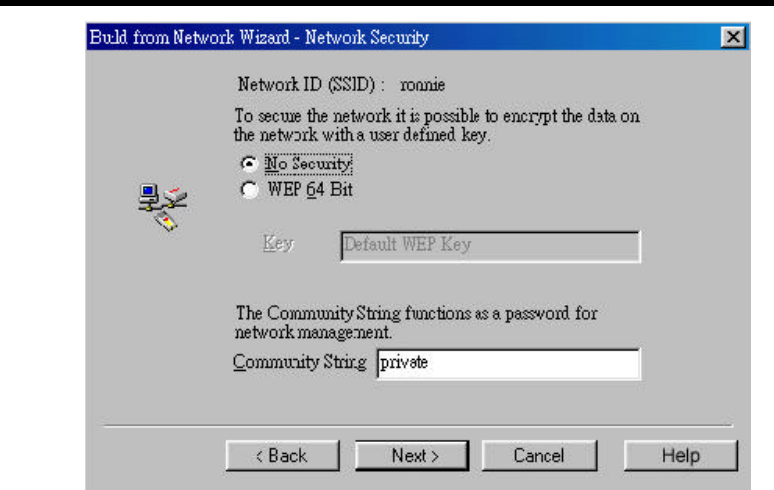Image resolution: width=774 pixels, height=490 pixels.
Task: Click the separator line above the buttons
Action: [419, 425]
